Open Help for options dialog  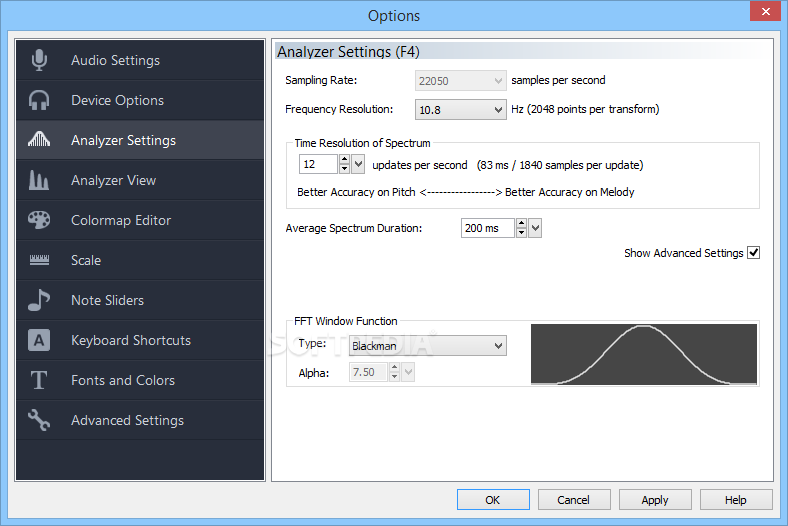[x=736, y=500]
